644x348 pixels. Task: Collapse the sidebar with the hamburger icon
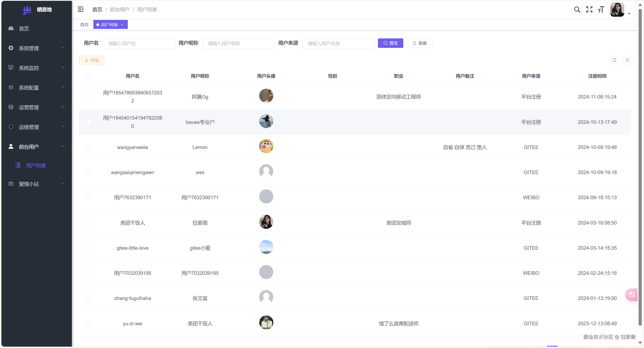click(x=80, y=9)
